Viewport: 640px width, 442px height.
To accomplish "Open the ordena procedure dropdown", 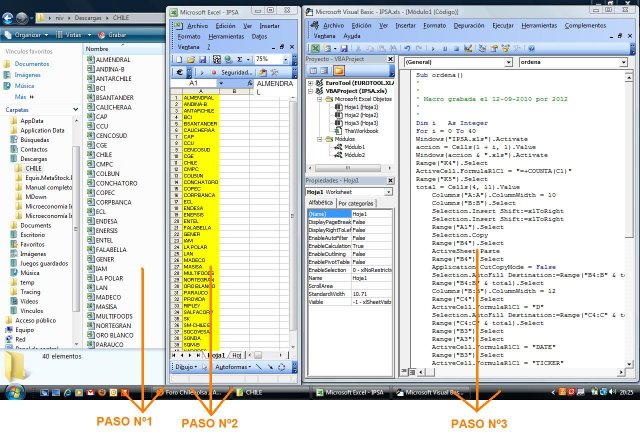I will point(623,62).
